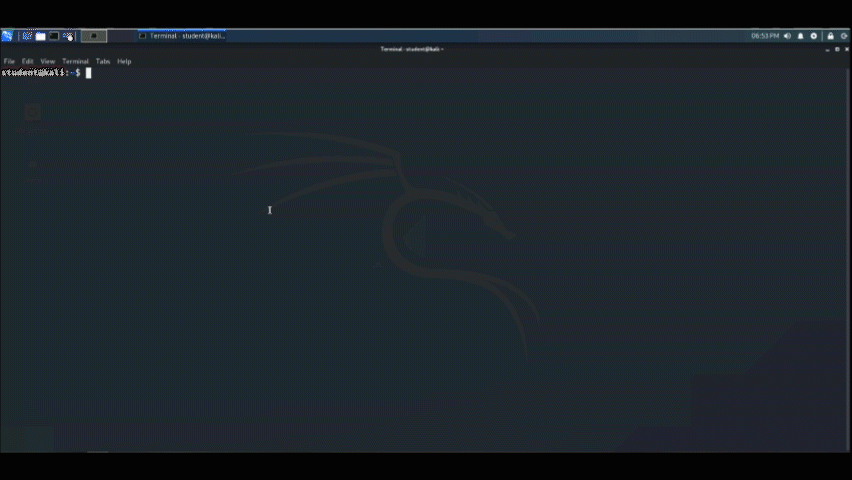The image size is (852, 480).
Task: Click the volume speaker icon
Action: 787,36
